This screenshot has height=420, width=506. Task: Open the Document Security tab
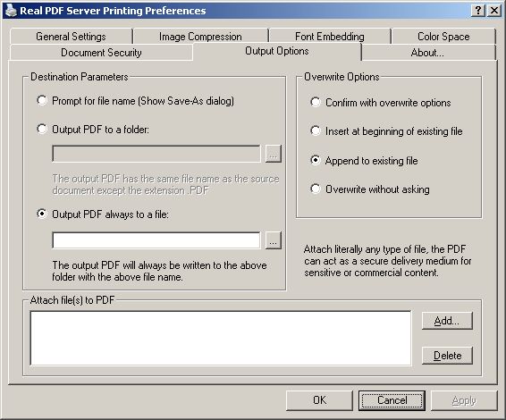(101, 52)
